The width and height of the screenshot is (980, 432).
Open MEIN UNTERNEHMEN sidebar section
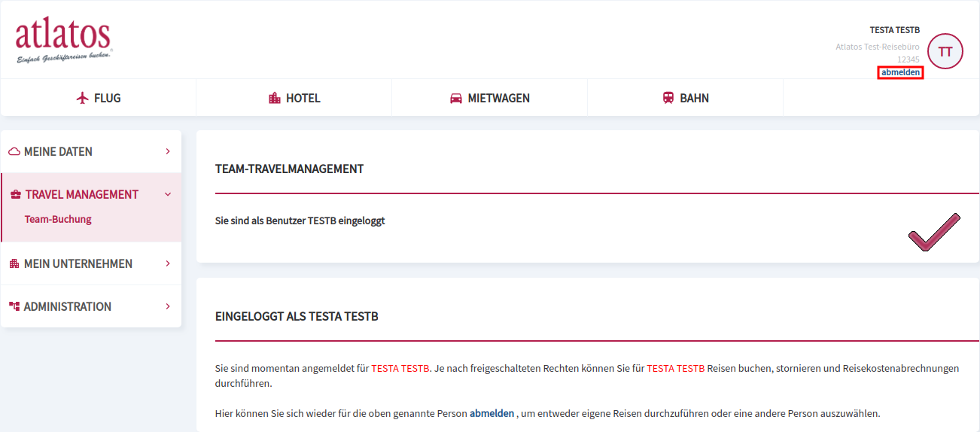pyautogui.click(x=91, y=263)
